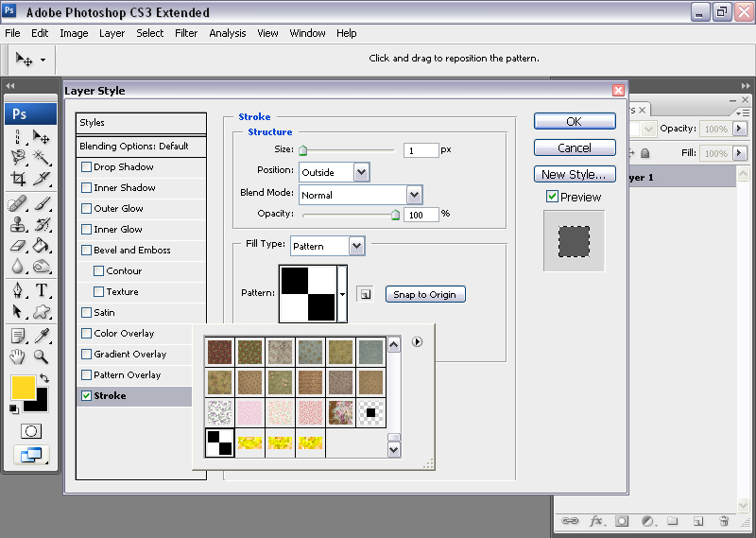Select the Clone Stamp tool
The width and height of the screenshot is (756, 538).
tap(18, 225)
